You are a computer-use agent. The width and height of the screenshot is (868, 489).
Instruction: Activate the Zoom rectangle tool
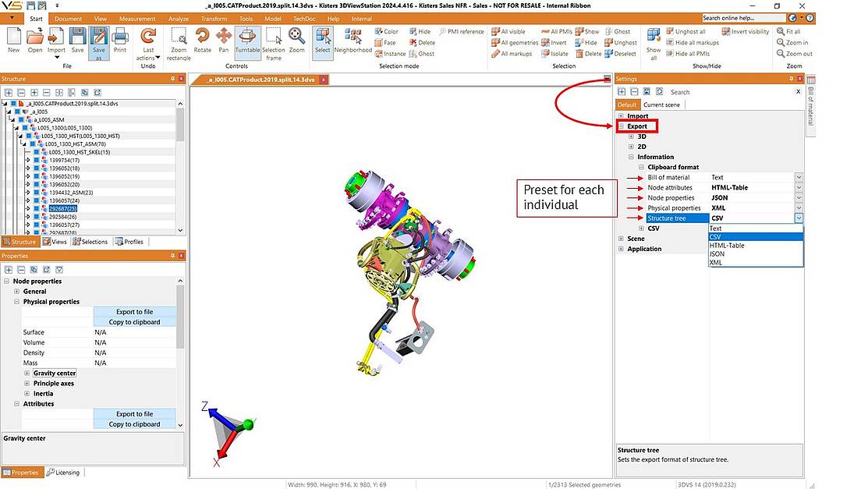tap(179, 37)
